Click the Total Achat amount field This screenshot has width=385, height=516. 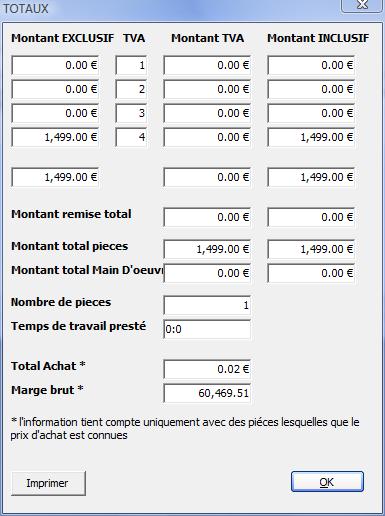click(x=207, y=369)
